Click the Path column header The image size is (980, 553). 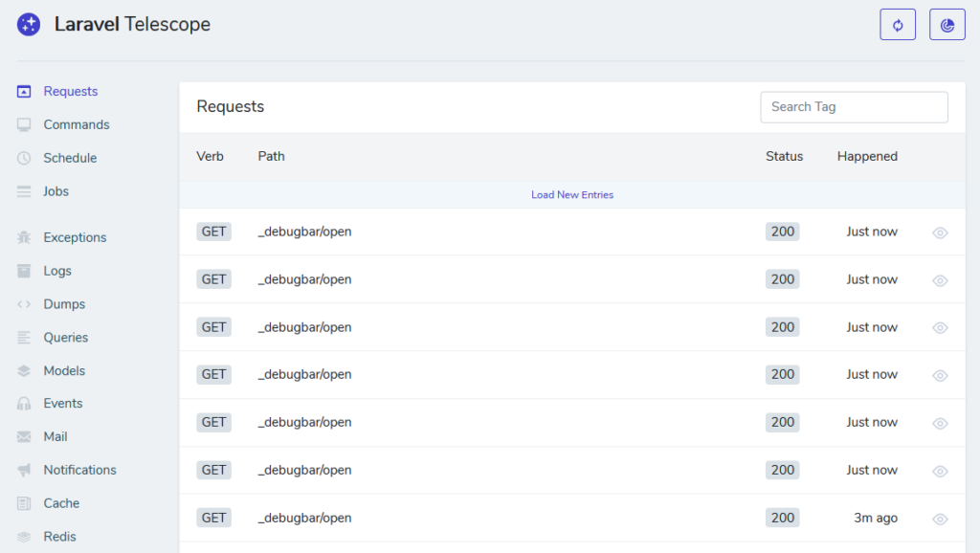coord(271,156)
